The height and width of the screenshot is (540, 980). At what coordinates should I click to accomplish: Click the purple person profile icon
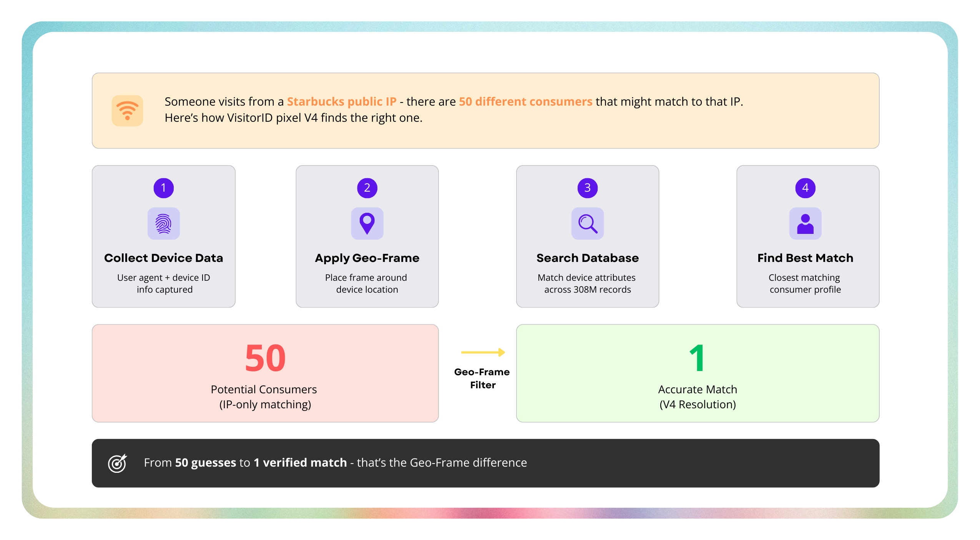coord(805,224)
